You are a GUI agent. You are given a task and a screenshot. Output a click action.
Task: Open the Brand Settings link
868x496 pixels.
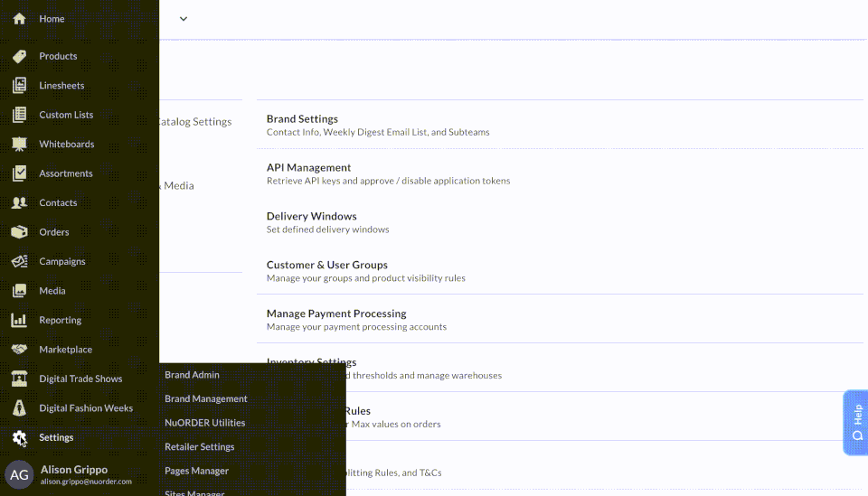point(302,119)
